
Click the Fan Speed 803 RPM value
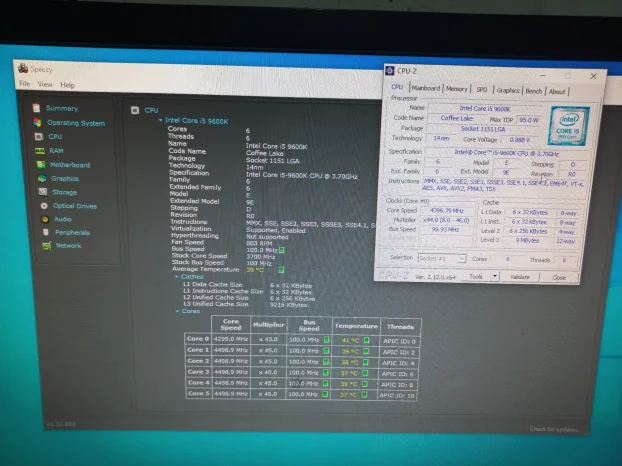pos(259,243)
